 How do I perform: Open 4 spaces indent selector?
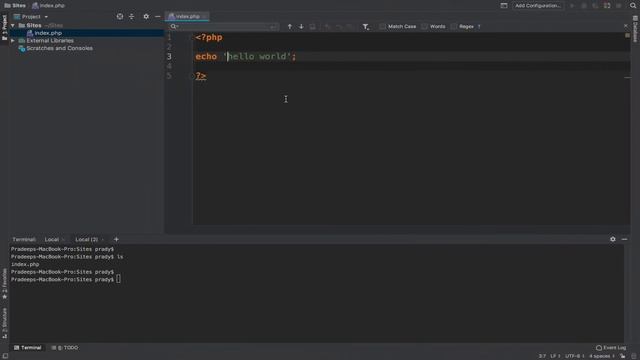tap(602, 356)
